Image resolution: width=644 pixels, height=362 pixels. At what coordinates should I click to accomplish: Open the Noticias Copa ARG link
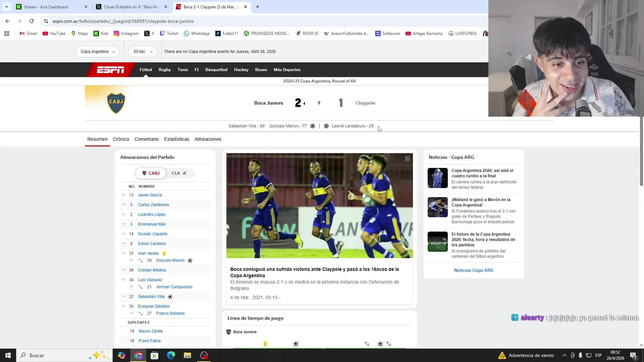pos(473,270)
